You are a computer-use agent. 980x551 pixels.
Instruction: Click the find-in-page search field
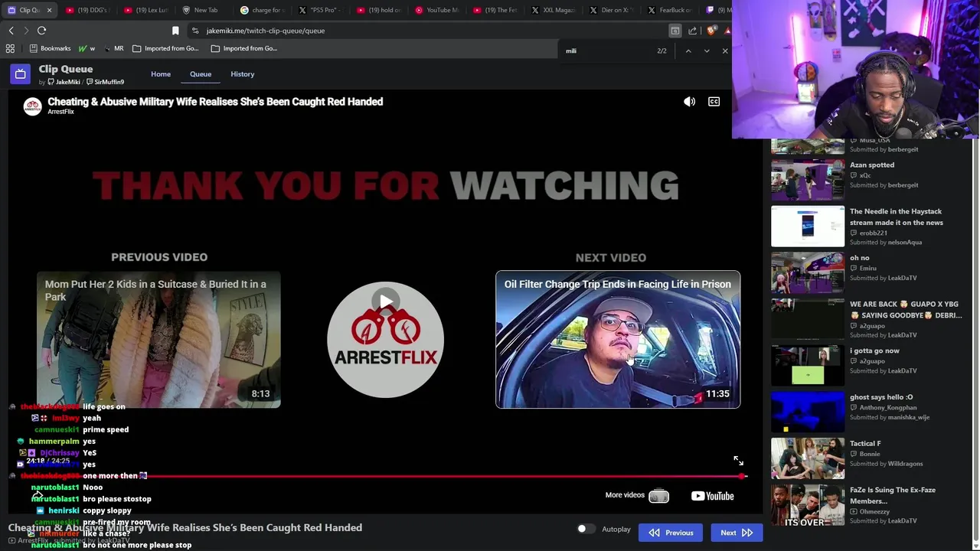pyautogui.click(x=605, y=51)
